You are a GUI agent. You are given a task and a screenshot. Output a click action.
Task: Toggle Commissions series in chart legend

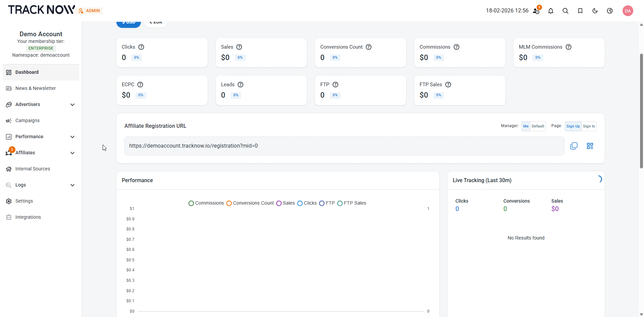tap(206, 203)
